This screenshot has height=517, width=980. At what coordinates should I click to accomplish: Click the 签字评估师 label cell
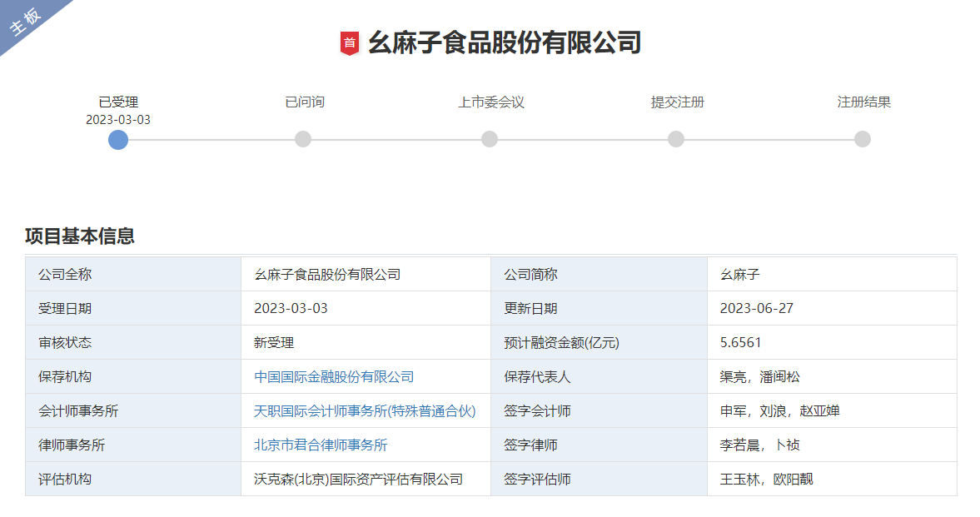(599, 479)
